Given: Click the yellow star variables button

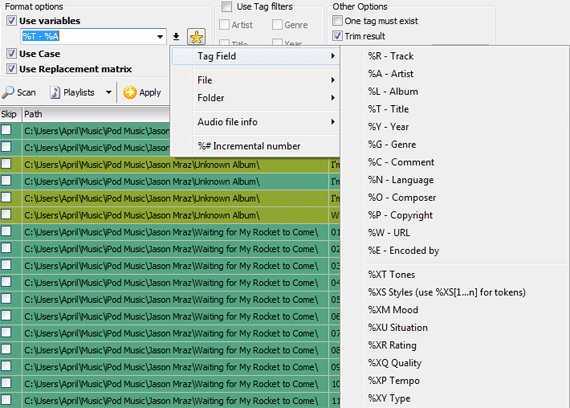Looking at the screenshot, I should [196, 37].
